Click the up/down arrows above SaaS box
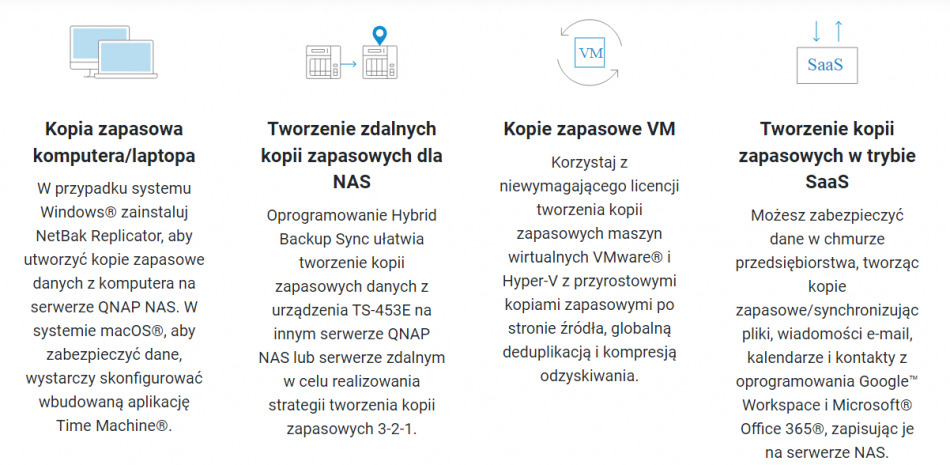Viewport: 950px width, 465px height. click(826, 30)
